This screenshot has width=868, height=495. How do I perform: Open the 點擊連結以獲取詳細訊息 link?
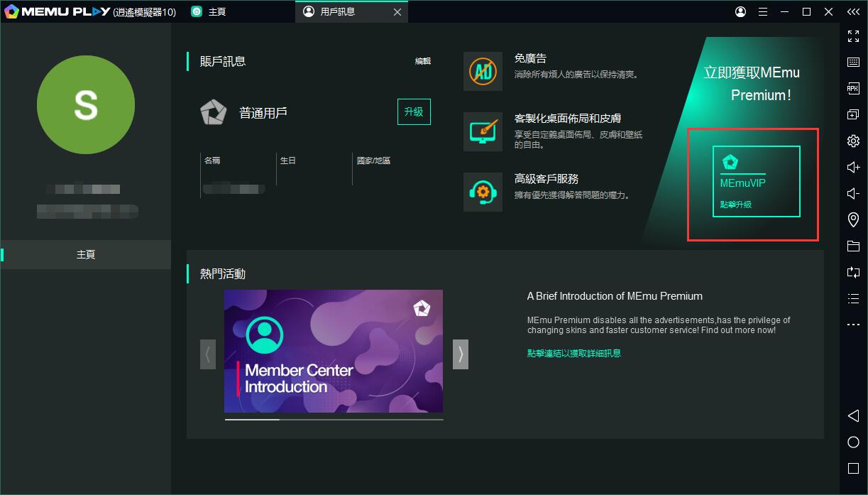[573, 353]
